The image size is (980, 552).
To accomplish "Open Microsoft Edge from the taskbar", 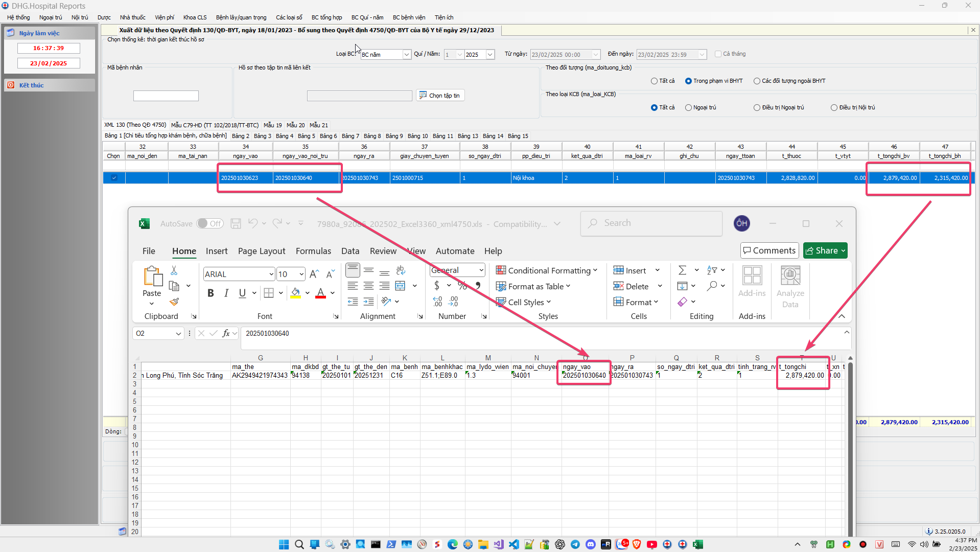I will click(x=453, y=544).
